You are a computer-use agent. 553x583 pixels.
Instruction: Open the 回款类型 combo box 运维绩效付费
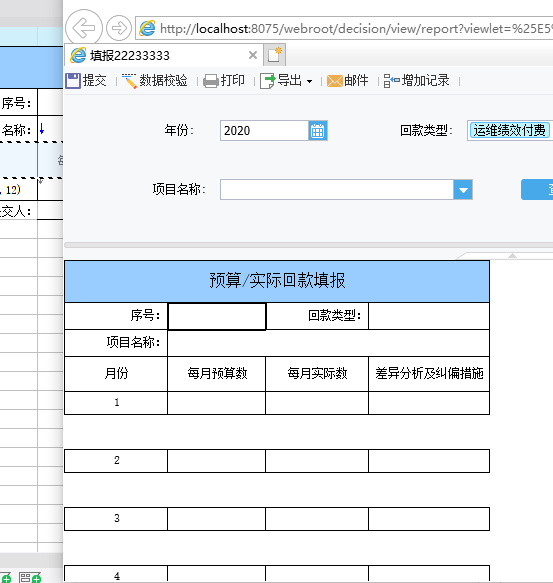(x=509, y=131)
